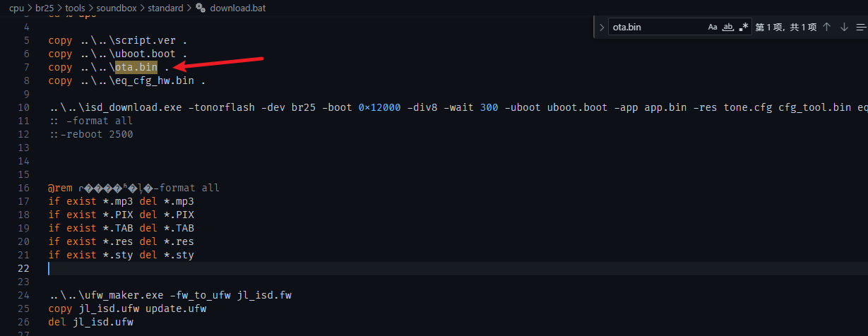Open the br25 breadcrumb segment

pos(45,8)
